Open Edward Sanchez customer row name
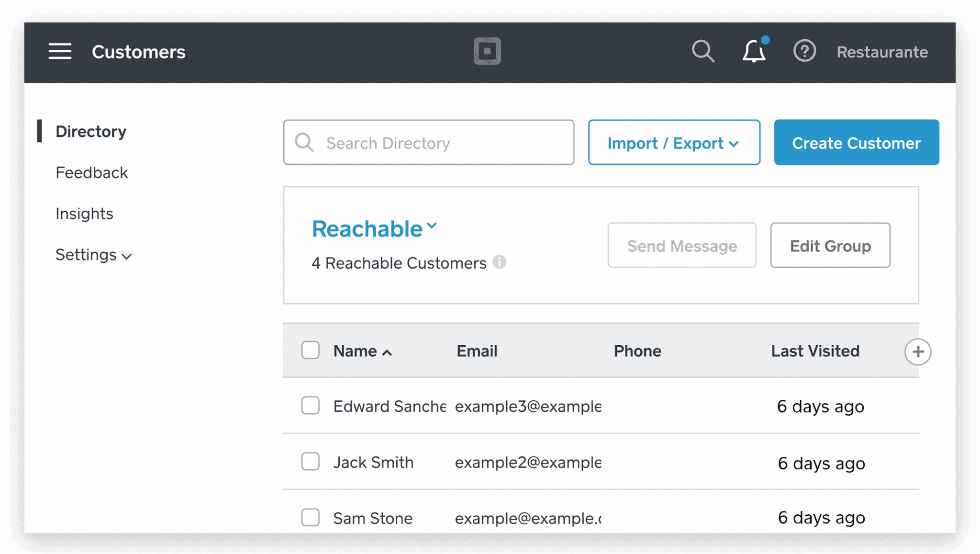Screen dimensions: 980x554 pos(390,406)
